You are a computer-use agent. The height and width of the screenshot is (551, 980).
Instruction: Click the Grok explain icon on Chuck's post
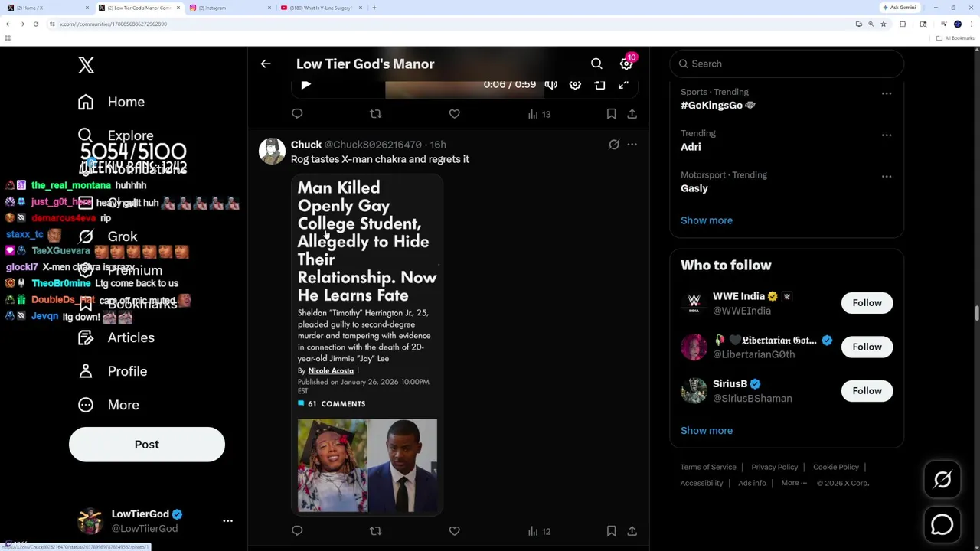[614, 145]
